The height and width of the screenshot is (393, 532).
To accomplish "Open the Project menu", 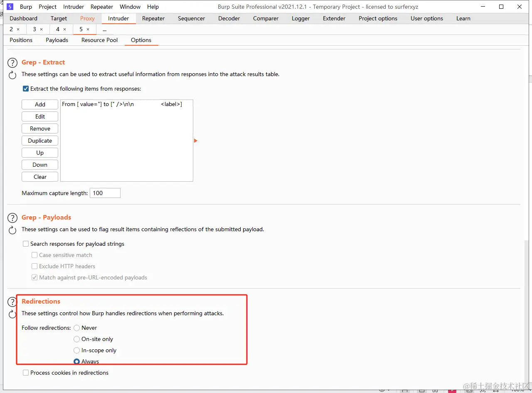I will point(47,7).
